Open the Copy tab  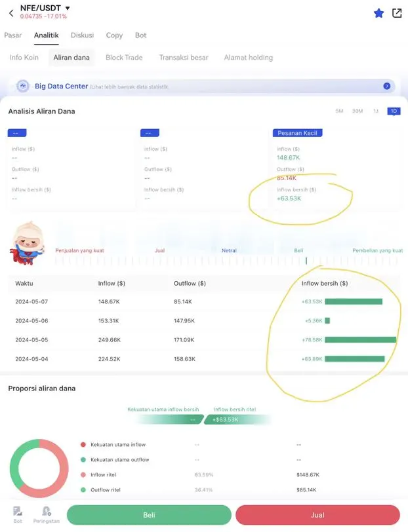click(114, 35)
